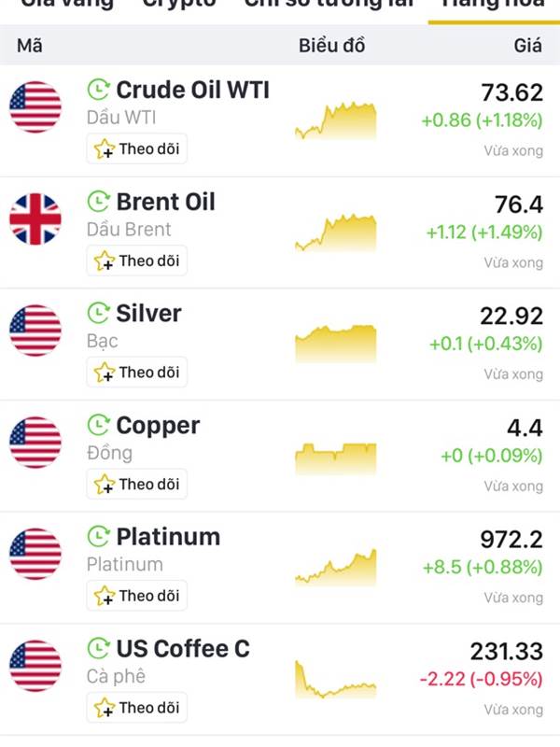The height and width of the screenshot is (747, 560).
Task: Sort by the Giá column header
Action: pyautogui.click(x=527, y=46)
